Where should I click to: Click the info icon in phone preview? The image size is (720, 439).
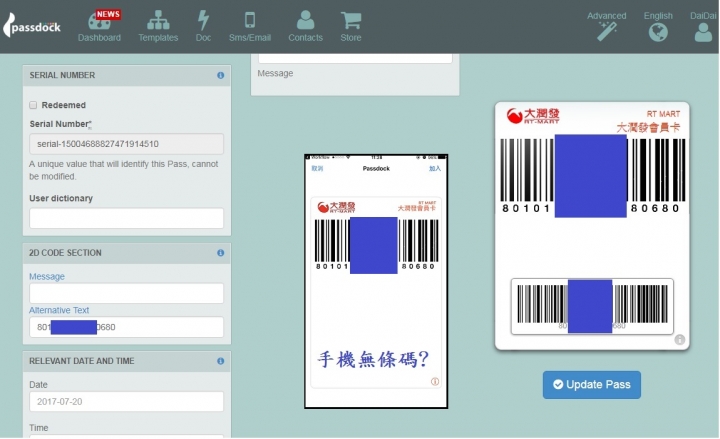point(434,382)
